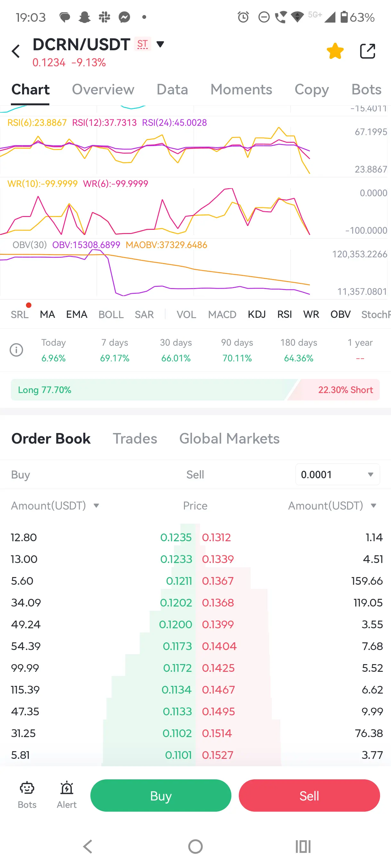This screenshot has width=391, height=868.
Task: Toggle the KDJ indicator on
Action: [256, 314]
